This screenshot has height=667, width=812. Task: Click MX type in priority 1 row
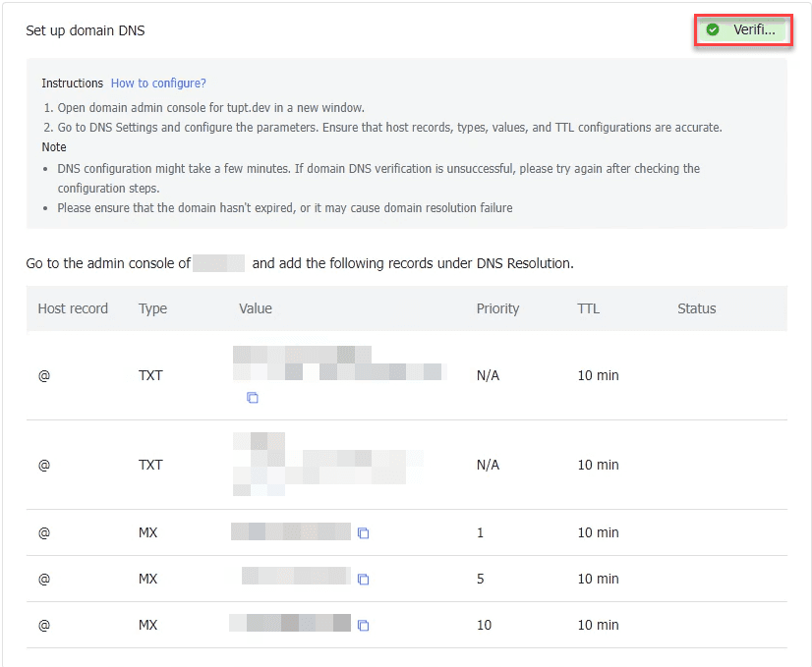click(x=148, y=533)
